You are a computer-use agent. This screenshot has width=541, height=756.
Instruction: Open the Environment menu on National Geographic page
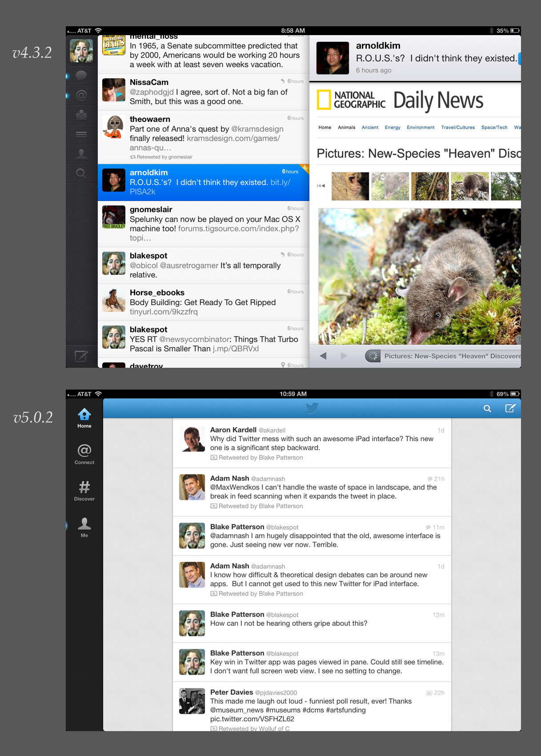click(x=421, y=128)
